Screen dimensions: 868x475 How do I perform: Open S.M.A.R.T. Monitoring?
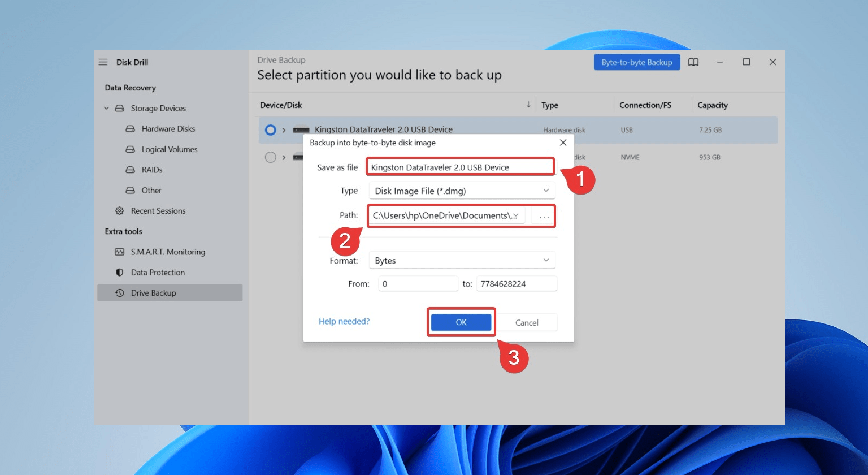(x=168, y=252)
